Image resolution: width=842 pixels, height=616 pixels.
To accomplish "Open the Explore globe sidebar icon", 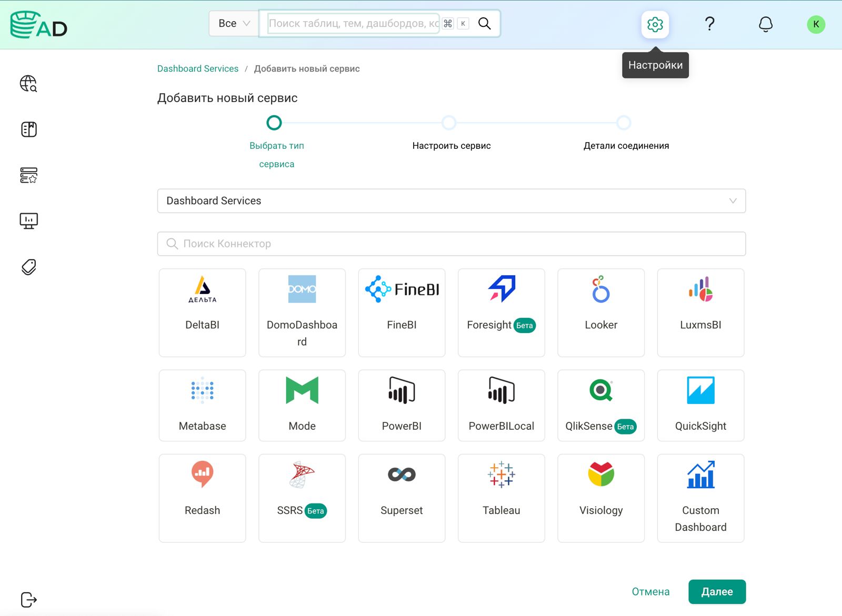I will [x=28, y=83].
